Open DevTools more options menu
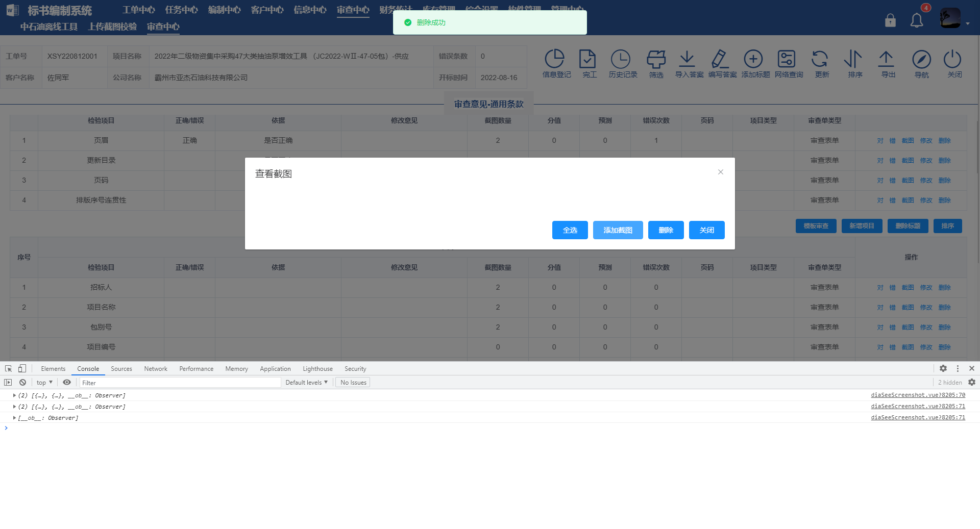The height and width of the screenshot is (529, 980). point(958,368)
